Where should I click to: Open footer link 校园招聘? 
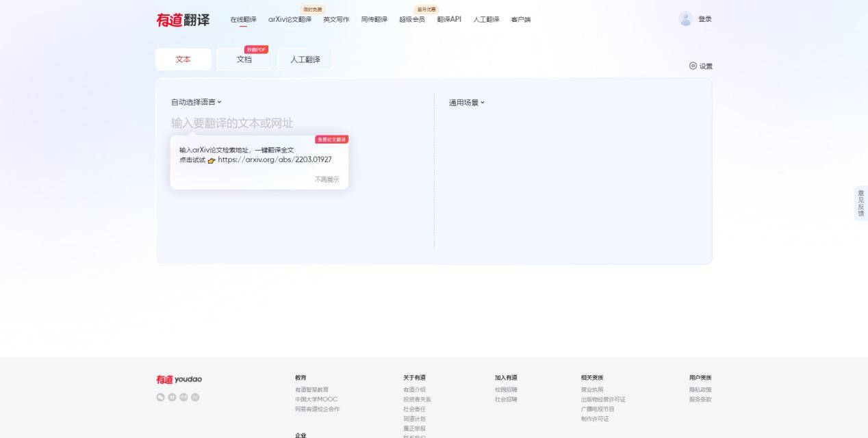click(506, 389)
